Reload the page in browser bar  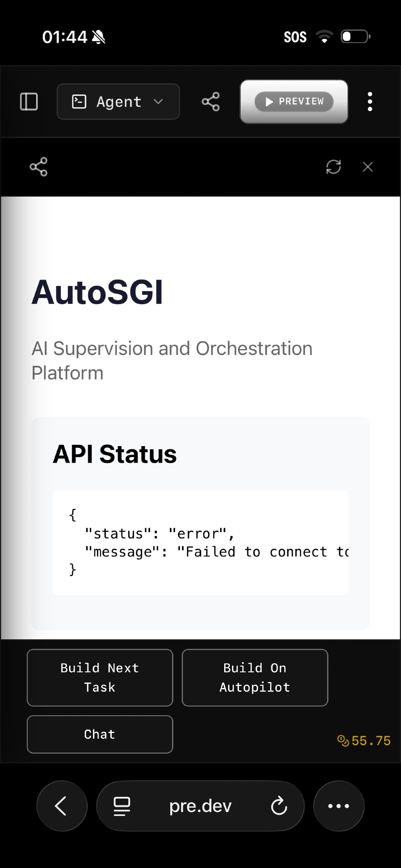pyautogui.click(x=279, y=806)
